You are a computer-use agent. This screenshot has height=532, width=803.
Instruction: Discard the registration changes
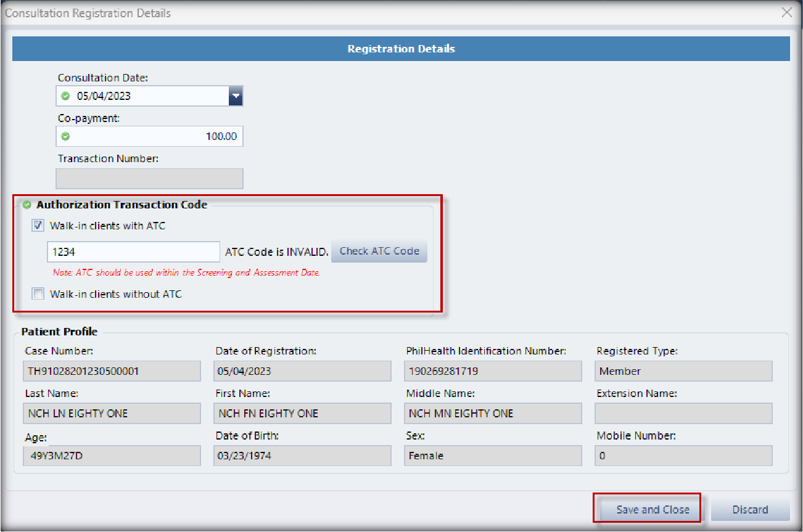click(750, 510)
